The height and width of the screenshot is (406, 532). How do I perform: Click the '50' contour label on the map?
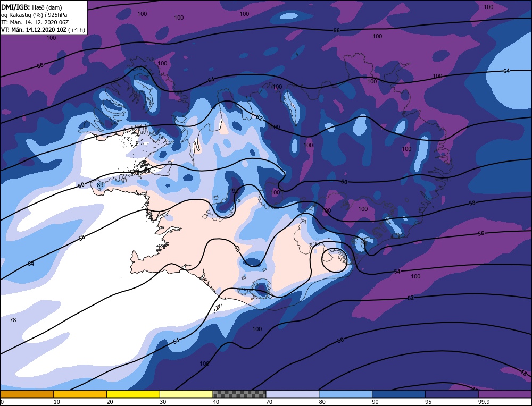[340, 340]
